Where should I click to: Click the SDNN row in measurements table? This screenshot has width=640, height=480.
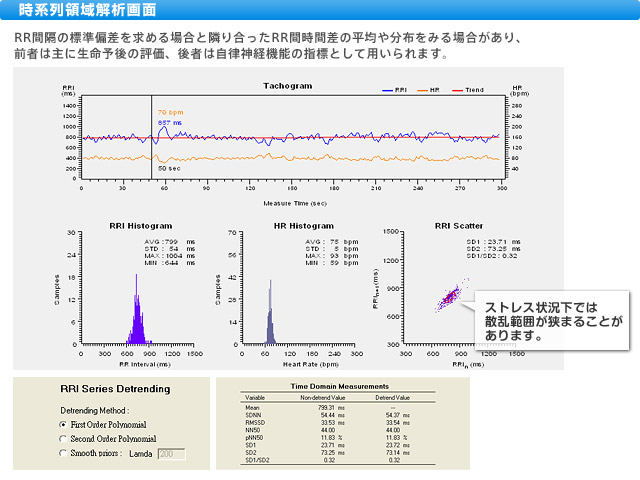point(338,415)
